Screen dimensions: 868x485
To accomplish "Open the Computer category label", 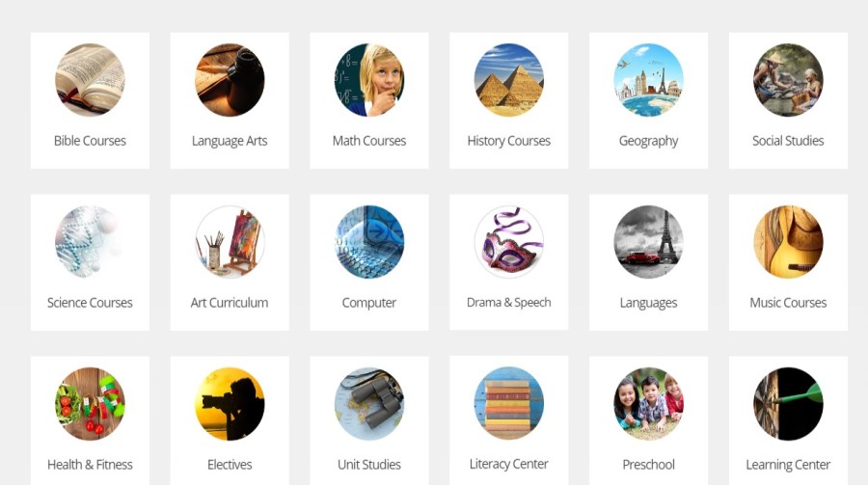I will (x=369, y=303).
